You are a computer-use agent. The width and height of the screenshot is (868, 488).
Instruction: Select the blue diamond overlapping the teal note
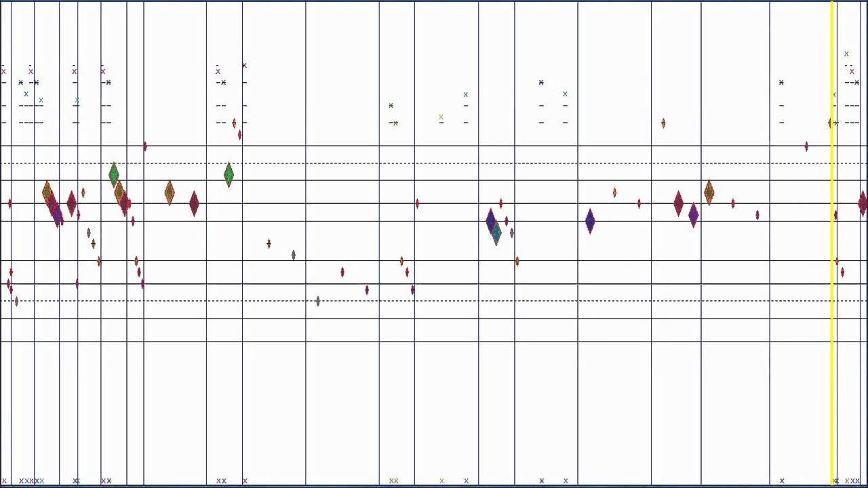490,221
